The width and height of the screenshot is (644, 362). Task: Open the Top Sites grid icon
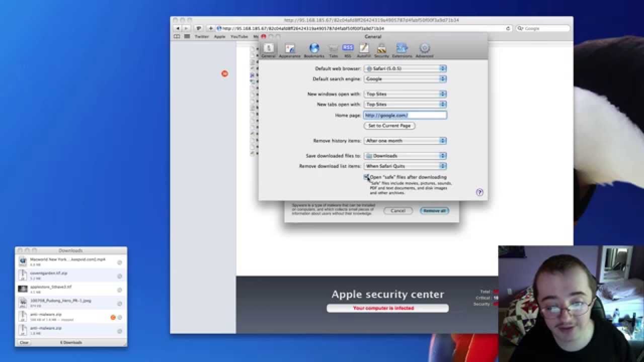187,37
